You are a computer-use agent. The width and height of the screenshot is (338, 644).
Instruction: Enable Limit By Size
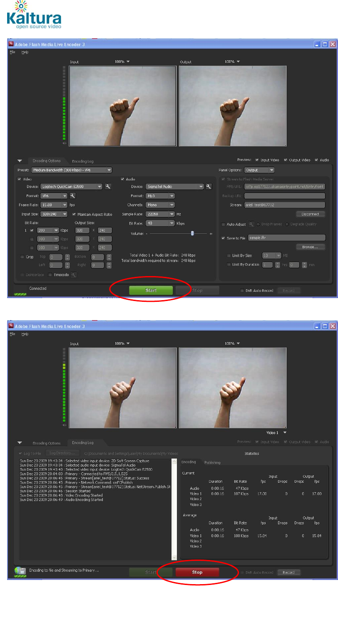[x=229, y=256]
